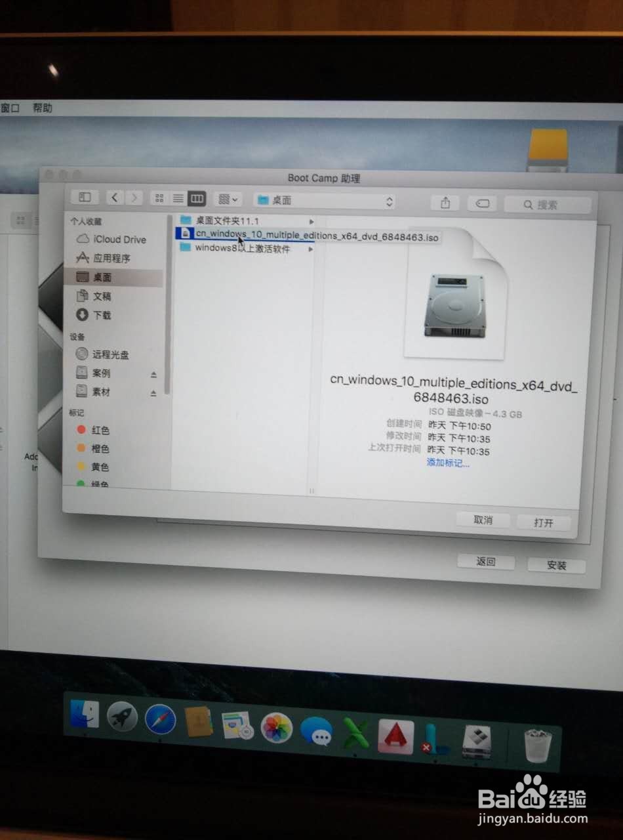Open the 桌面 location popup menu

[x=325, y=201]
